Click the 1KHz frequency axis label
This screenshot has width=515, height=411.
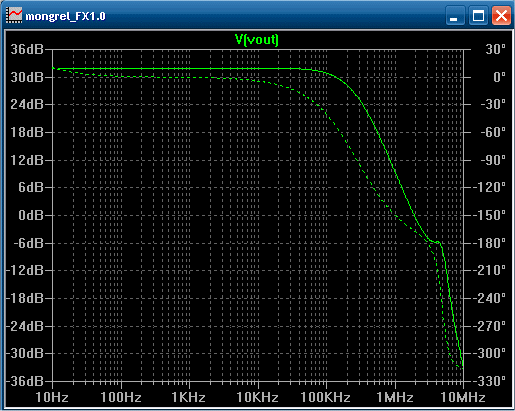(188, 397)
